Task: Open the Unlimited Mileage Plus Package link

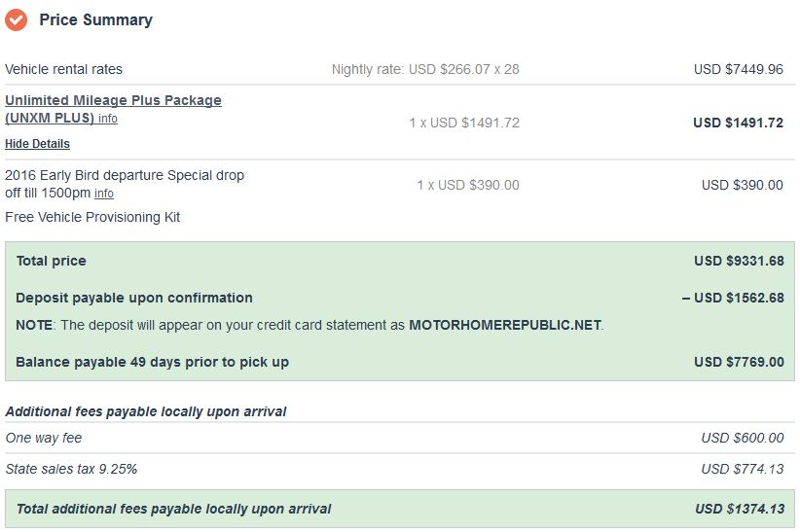Action: tap(113, 100)
